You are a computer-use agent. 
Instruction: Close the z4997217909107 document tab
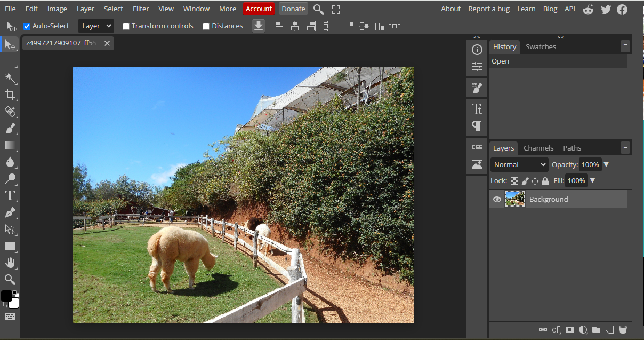click(x=107, y=43)
